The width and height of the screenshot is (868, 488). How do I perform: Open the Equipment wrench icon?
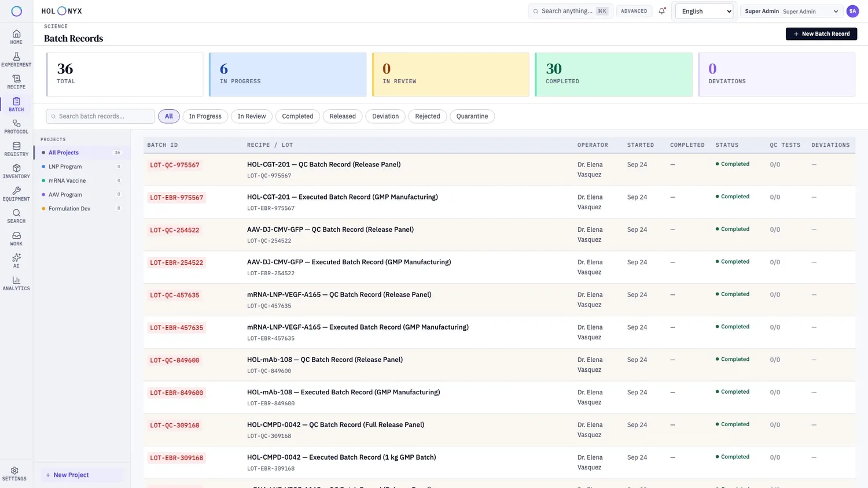coord(16,194)
